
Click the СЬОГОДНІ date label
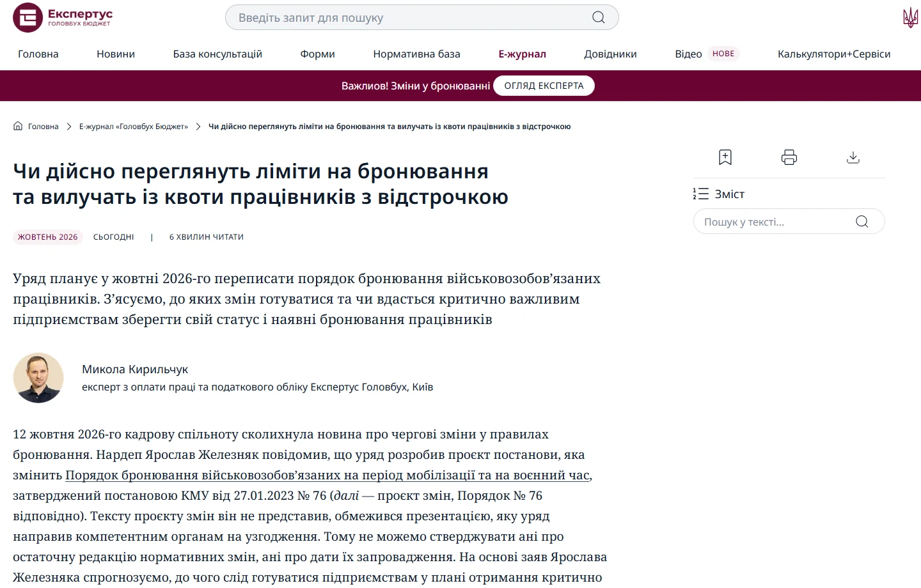pos(114,237)
